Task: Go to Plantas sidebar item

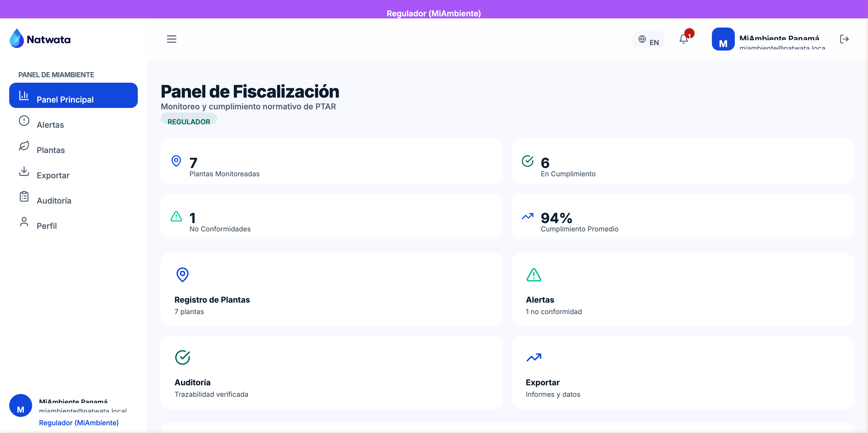Action: click(51, 150)
